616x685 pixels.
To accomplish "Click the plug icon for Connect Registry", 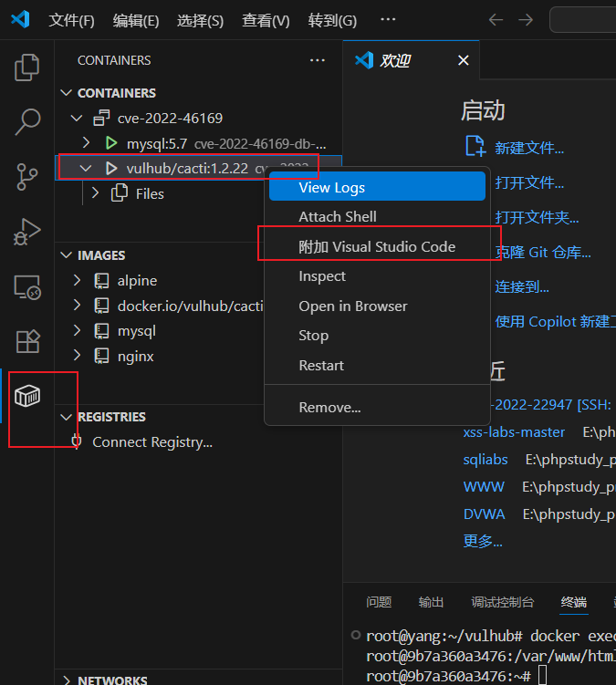I will 77,441.
